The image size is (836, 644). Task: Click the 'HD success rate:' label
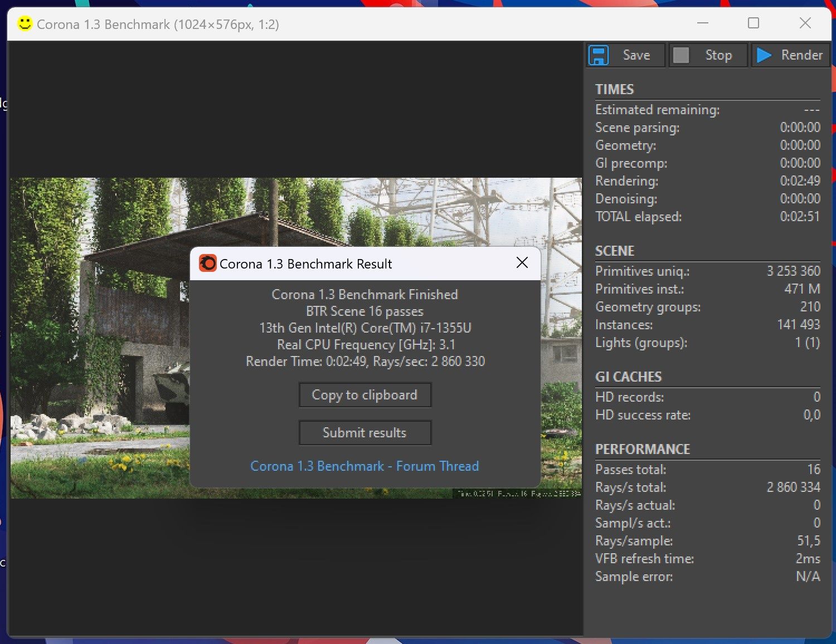[643, 415]
